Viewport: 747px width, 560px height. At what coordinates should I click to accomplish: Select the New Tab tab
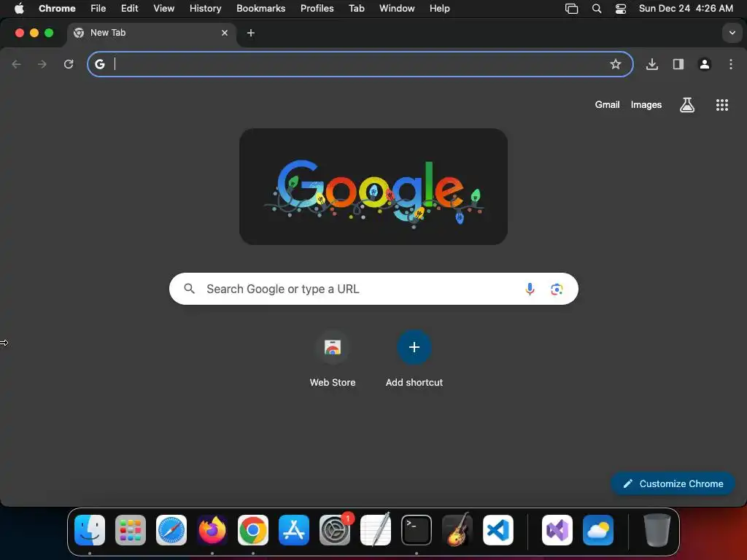coord(151,33)
